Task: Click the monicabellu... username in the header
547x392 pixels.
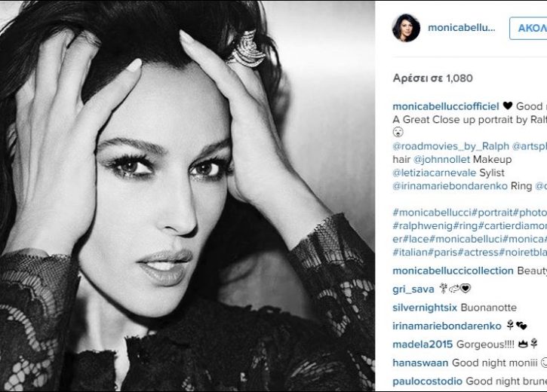Action: [x=461, y=28]
